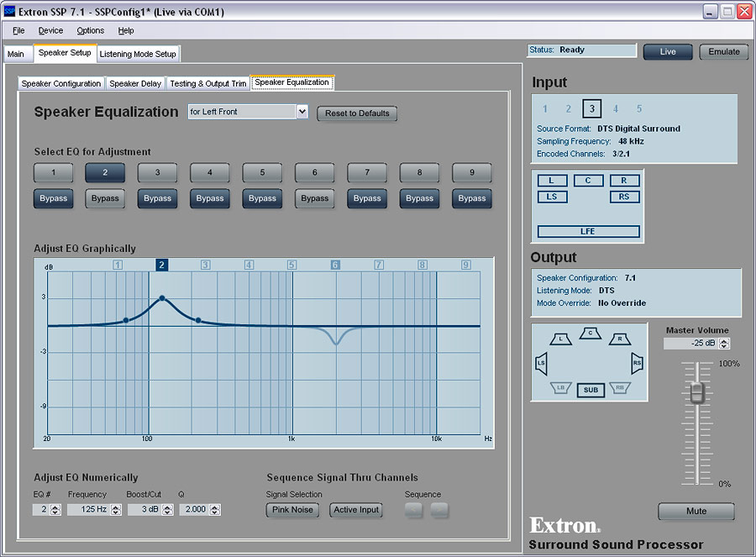
Task: Toggle Bypass for EQ band 2
Action: (105, 199)
